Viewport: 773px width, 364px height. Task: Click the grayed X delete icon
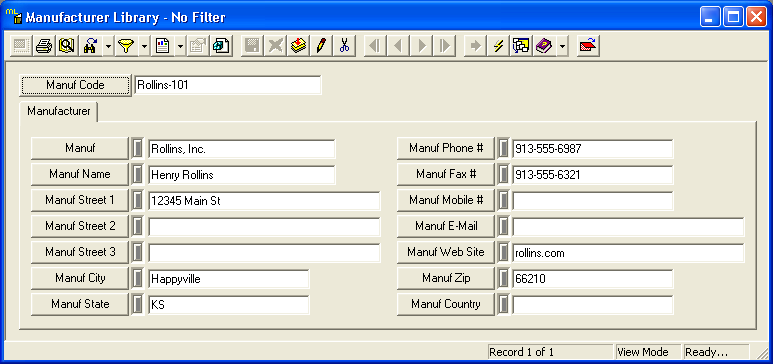[276, 46]
